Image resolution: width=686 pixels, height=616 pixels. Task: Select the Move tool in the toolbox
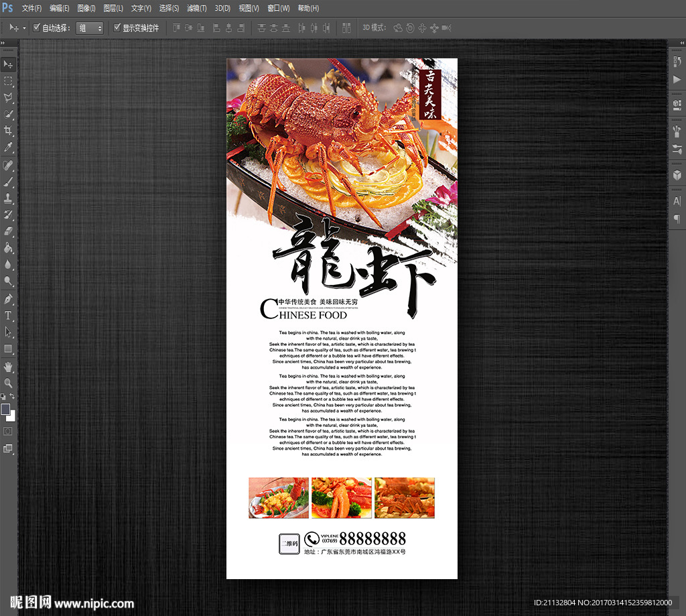coord(8,64)
